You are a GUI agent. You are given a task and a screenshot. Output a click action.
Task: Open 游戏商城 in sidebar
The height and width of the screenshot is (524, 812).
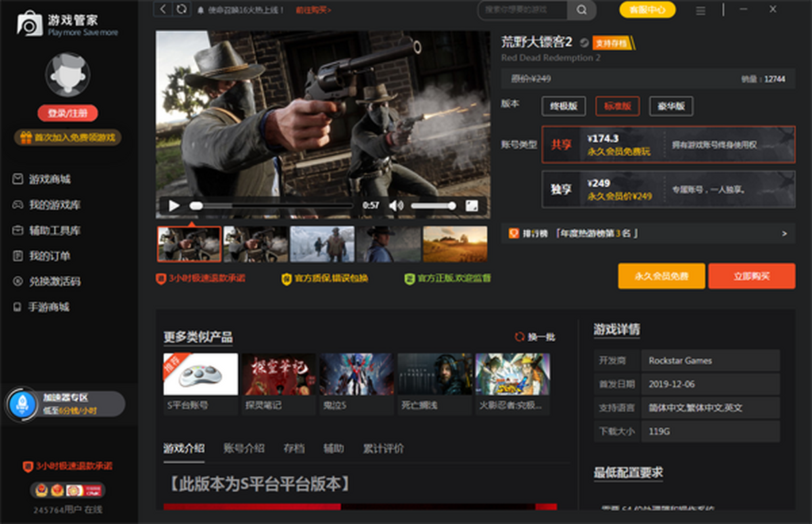tap(49, 179)
